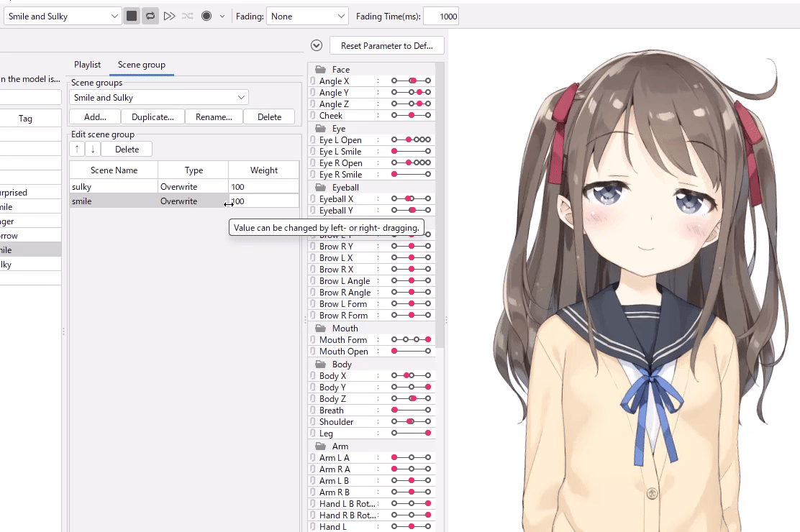Switch to the Scene group tab
Image resolution: width=800 pixels, height=532 pixels.
[141, 65]
